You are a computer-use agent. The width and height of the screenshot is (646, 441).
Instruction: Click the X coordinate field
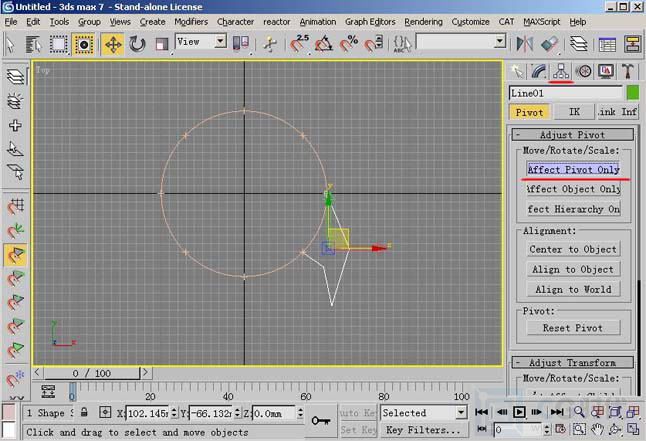click(147, 413)
